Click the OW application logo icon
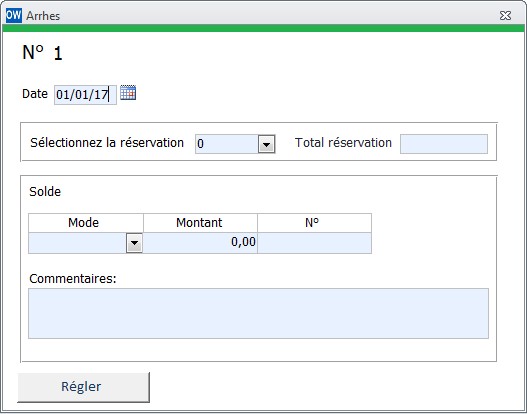The height and width of the screenshot is (414, 527). [14, 15]
